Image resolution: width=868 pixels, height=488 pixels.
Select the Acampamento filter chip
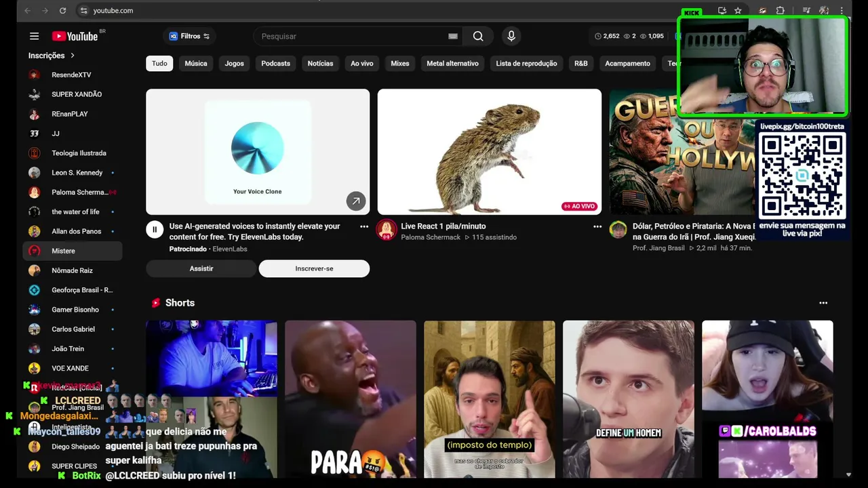click(627, 64)
